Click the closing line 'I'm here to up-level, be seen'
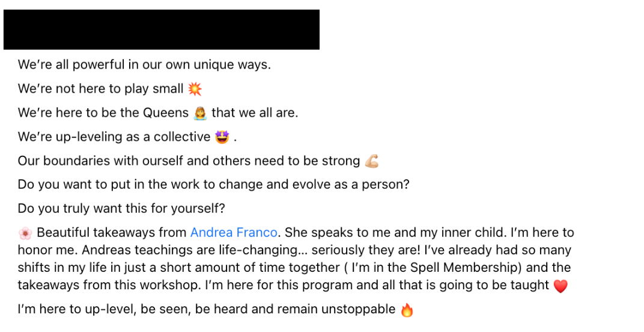 [x=207, y=309]
